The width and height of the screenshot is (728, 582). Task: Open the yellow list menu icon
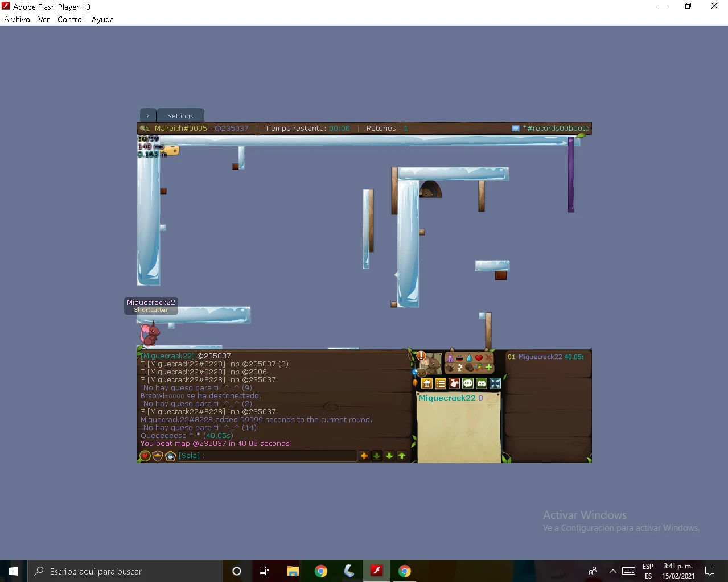coord(441,383)
